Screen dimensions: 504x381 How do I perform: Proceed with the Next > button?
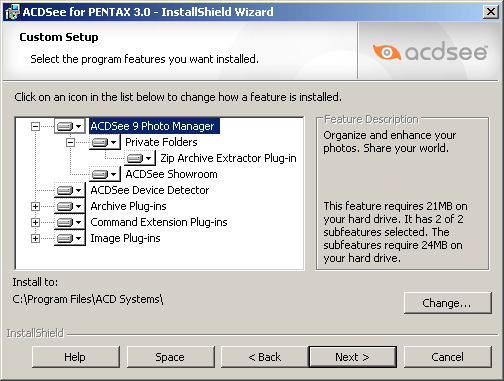(353, 357)
